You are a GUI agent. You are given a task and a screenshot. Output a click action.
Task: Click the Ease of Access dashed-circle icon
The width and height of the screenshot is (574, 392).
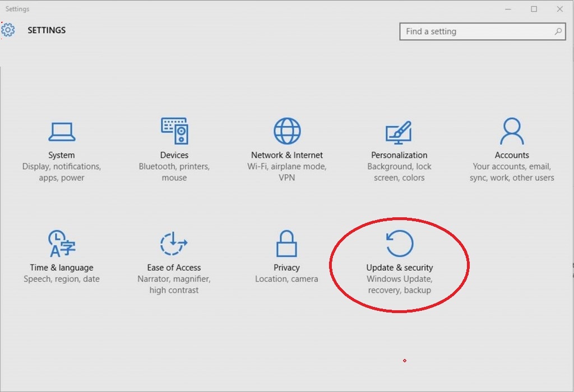click(x=174, y=244)
